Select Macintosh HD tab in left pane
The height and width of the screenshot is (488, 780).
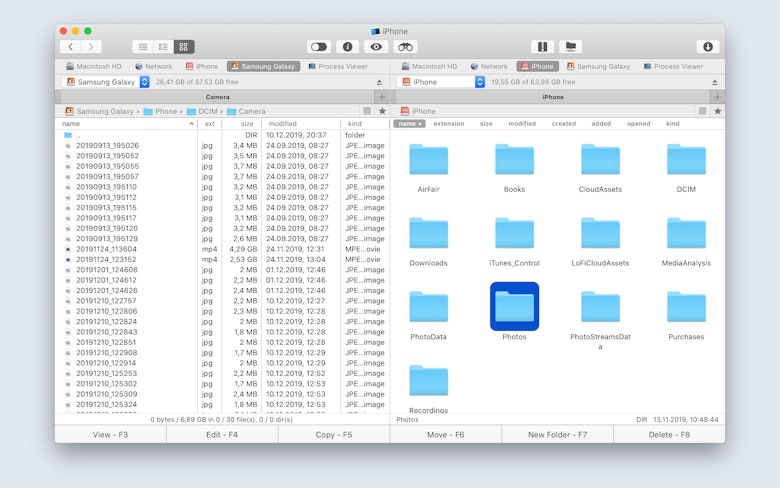coord(93,66)
